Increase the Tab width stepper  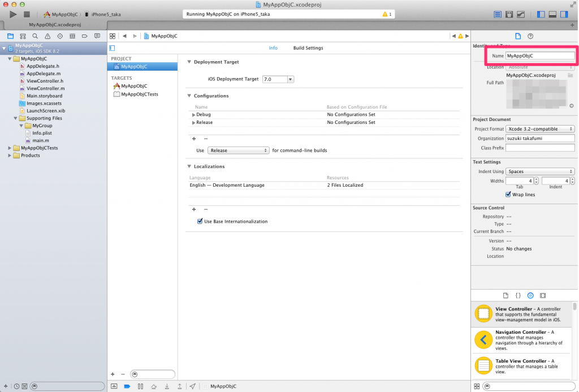pyautogui.click(x=538, y=179)
